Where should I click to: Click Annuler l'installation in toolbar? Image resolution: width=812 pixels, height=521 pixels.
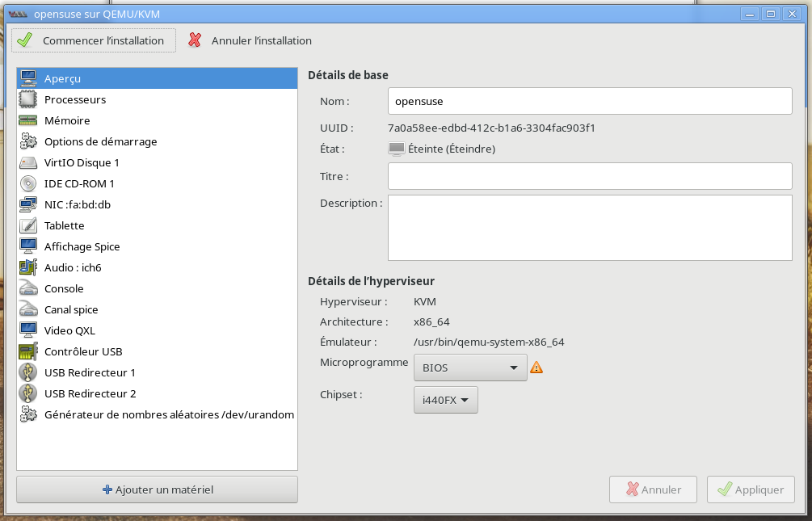[x=250, y=40]
